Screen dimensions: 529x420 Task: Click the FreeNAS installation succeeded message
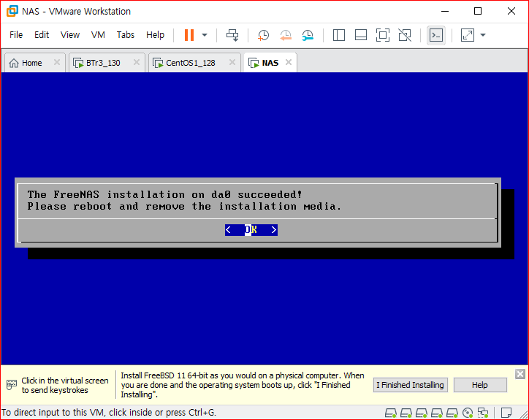pos(164,194)
